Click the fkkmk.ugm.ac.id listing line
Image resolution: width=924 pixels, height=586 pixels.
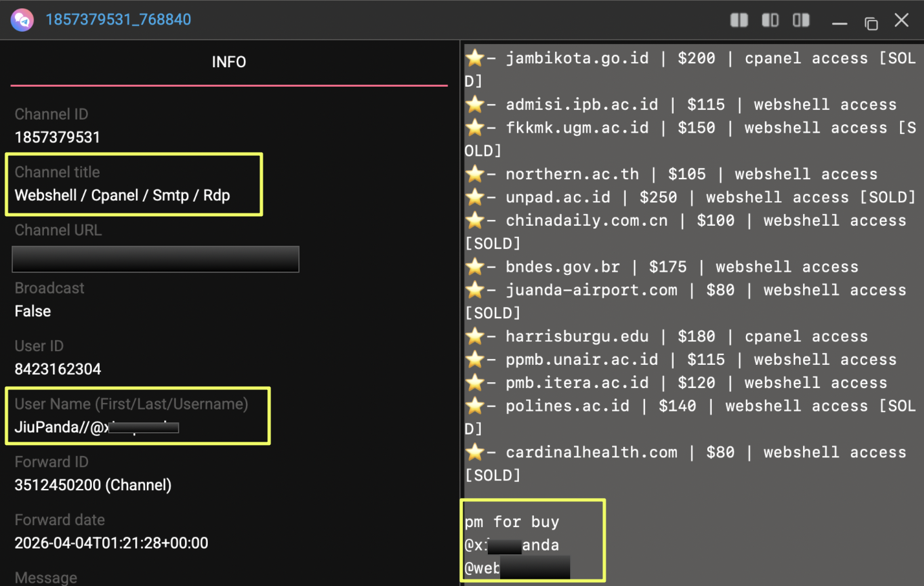[x=690, y=139]
